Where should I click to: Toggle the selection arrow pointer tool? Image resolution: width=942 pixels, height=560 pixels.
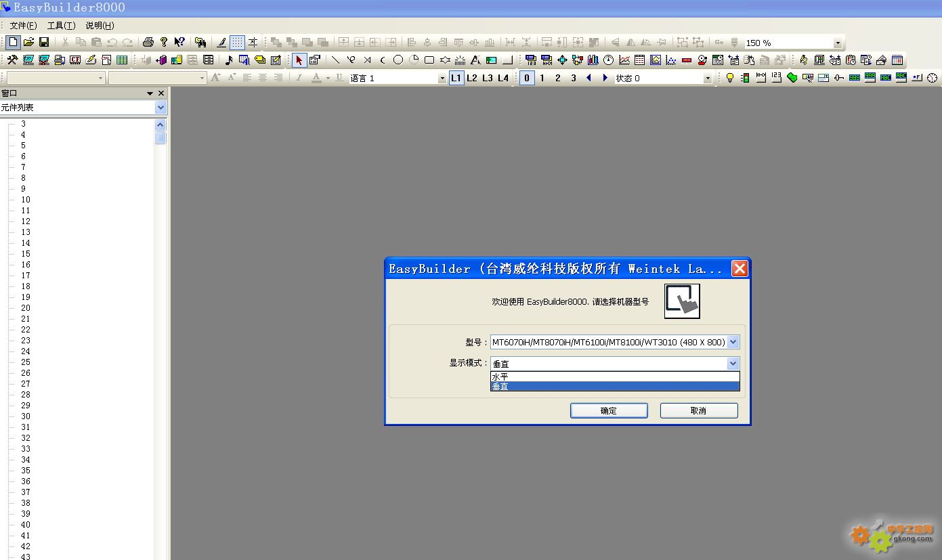coord(299,60)
